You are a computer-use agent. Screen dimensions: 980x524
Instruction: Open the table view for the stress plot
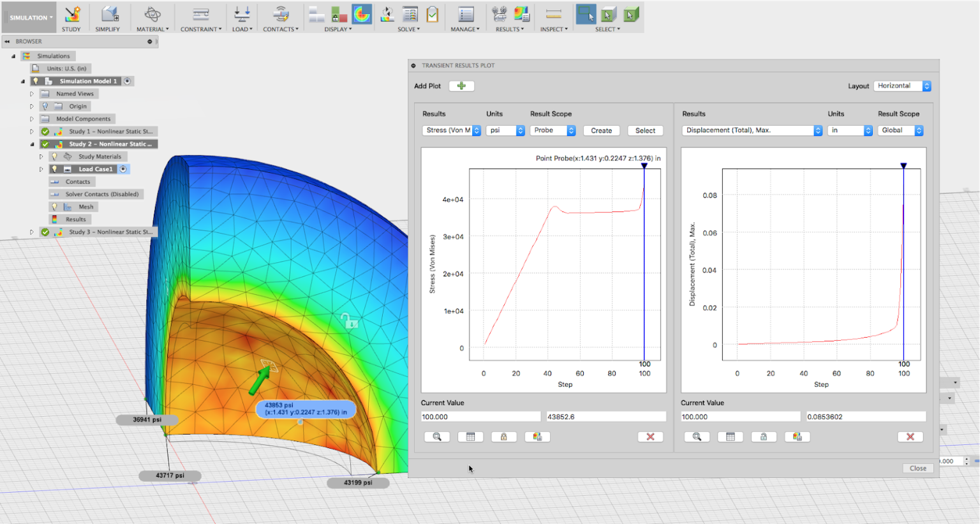[470, 437]
